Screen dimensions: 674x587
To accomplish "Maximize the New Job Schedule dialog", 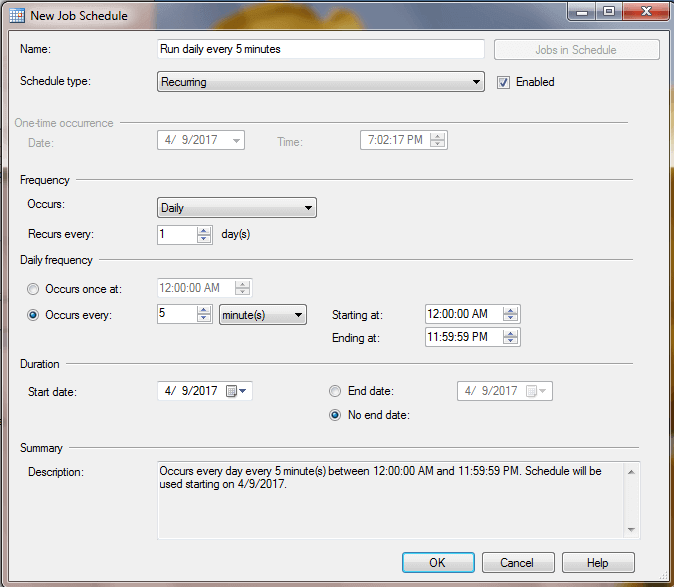I will coord(609,12).
